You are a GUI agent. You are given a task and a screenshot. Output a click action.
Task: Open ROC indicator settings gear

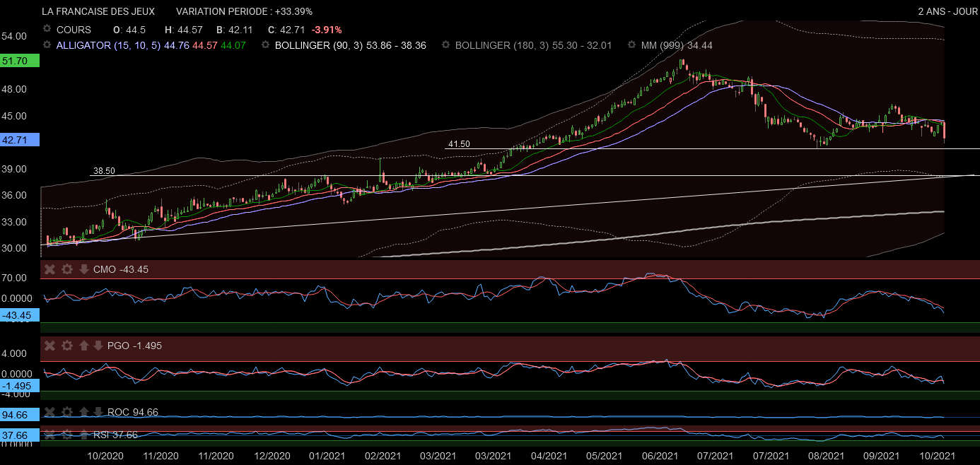[x=66, y=412]
